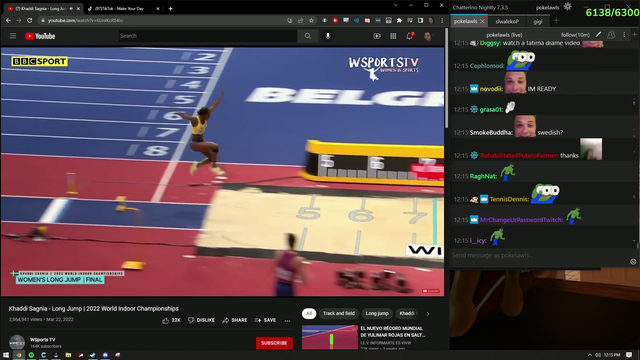Switch to shwalekoP Chatterino tab
The width and height of the screenshot is (640, 360).
point(507,22)
